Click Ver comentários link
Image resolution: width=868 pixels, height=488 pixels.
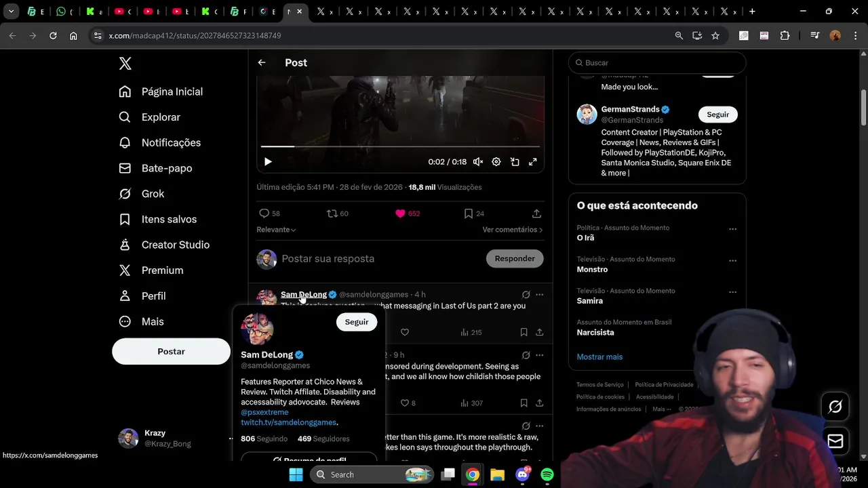click(x=513, y=230)
